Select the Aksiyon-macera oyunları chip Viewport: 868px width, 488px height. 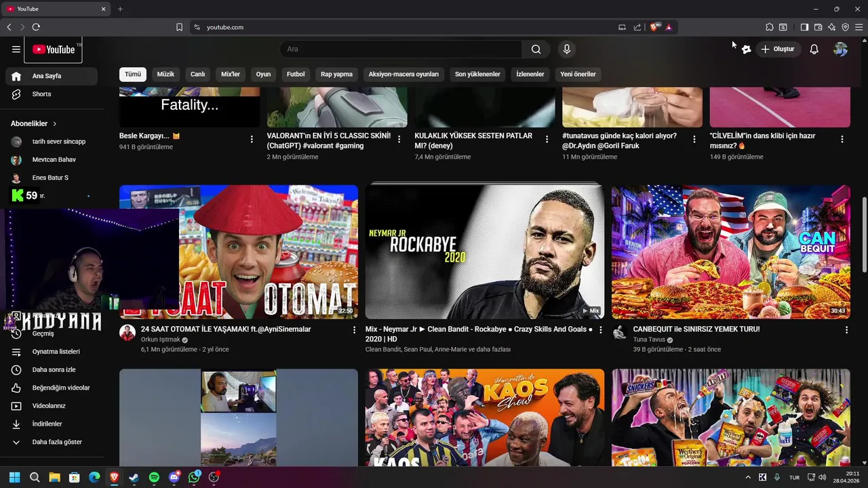(x=403, y=74)
